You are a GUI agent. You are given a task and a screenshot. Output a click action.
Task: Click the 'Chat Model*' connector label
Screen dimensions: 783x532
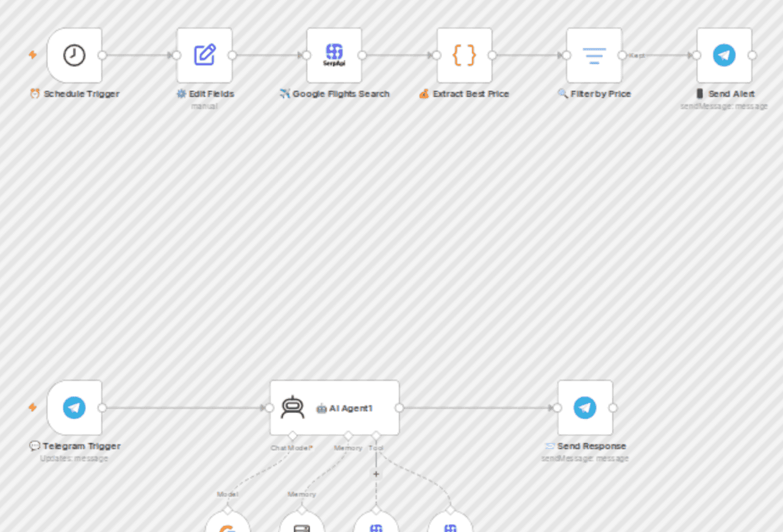tap(292, 448)
